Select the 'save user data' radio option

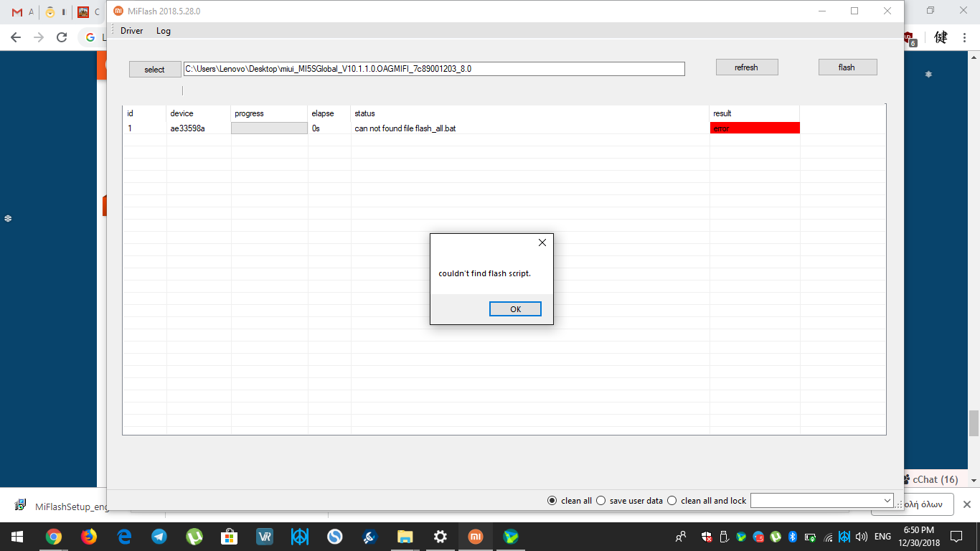[x=629, y=501]
